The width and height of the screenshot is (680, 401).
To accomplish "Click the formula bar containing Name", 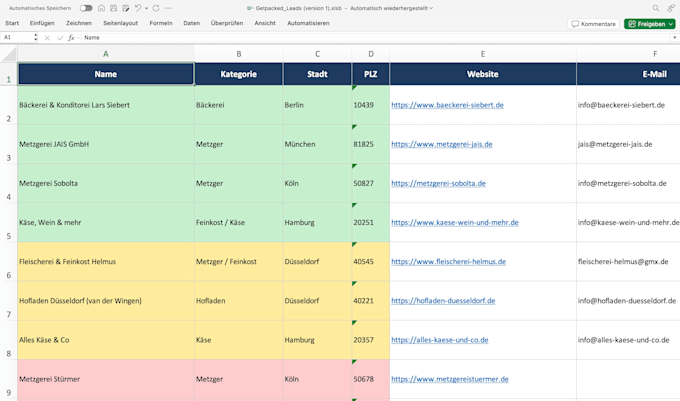I will 376,38.
